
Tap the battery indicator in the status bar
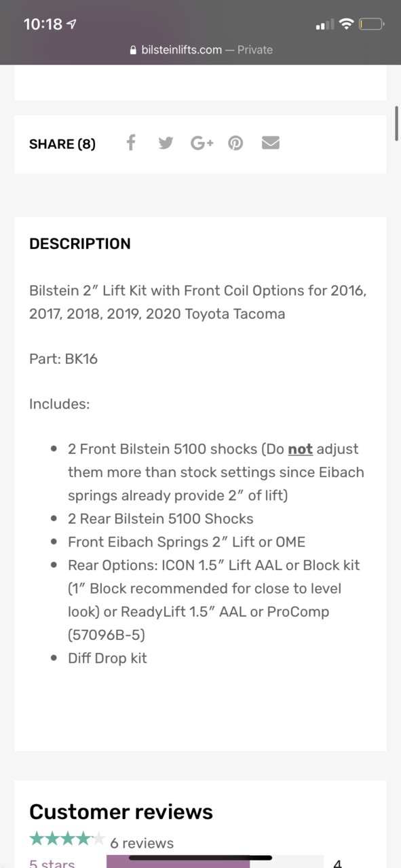tap(371, 24)
